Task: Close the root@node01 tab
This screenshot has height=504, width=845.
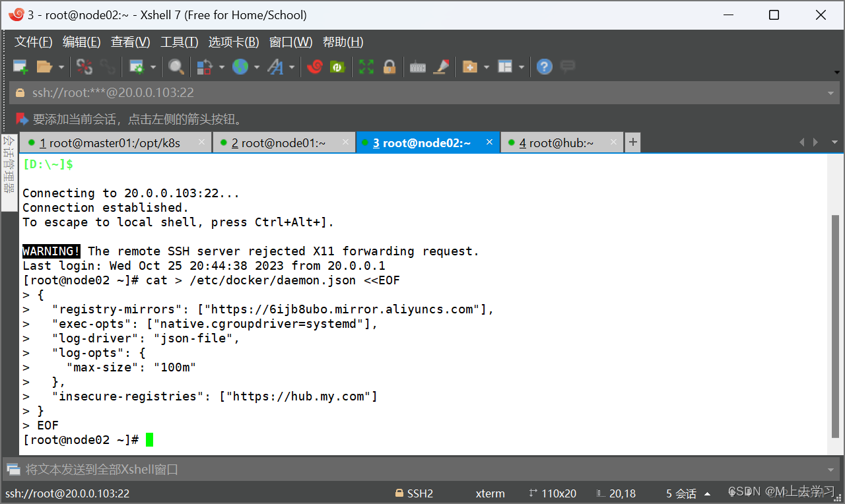Action: (x=346, y=142)
